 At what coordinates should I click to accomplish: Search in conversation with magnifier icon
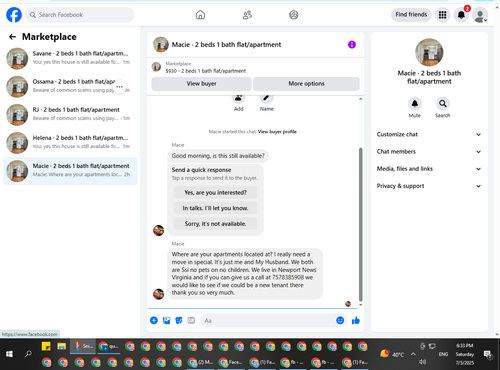tap(443, 104)
